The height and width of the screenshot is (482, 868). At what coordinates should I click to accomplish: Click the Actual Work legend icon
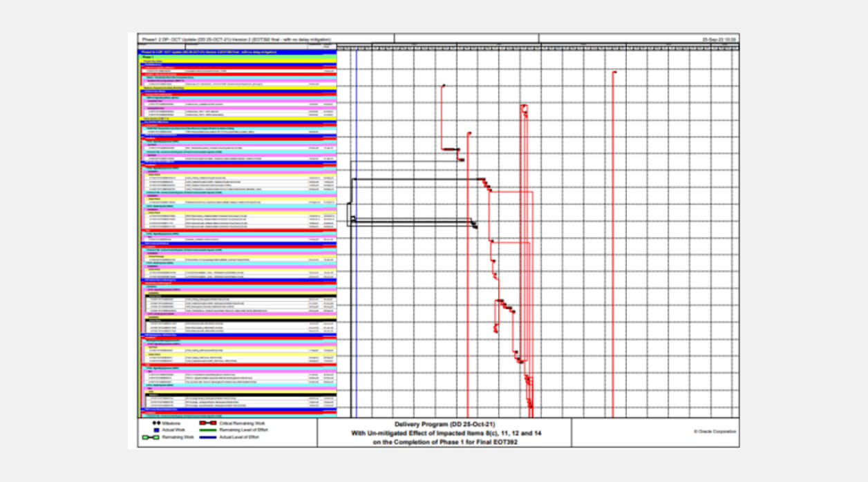click(x=157, y=430)
